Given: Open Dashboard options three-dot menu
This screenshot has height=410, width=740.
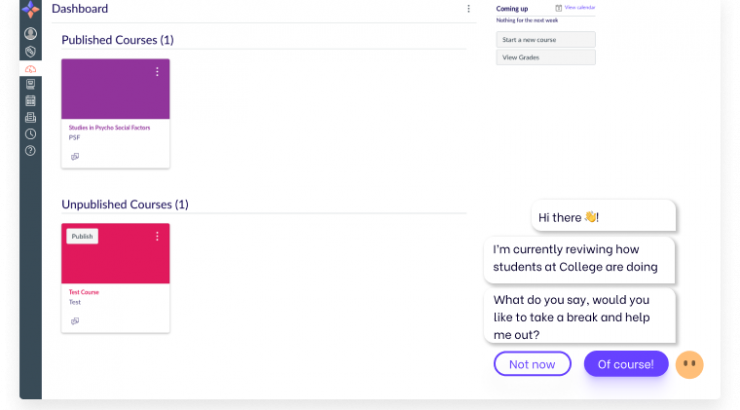Looking at the screenshot, I should coord(468,9).
